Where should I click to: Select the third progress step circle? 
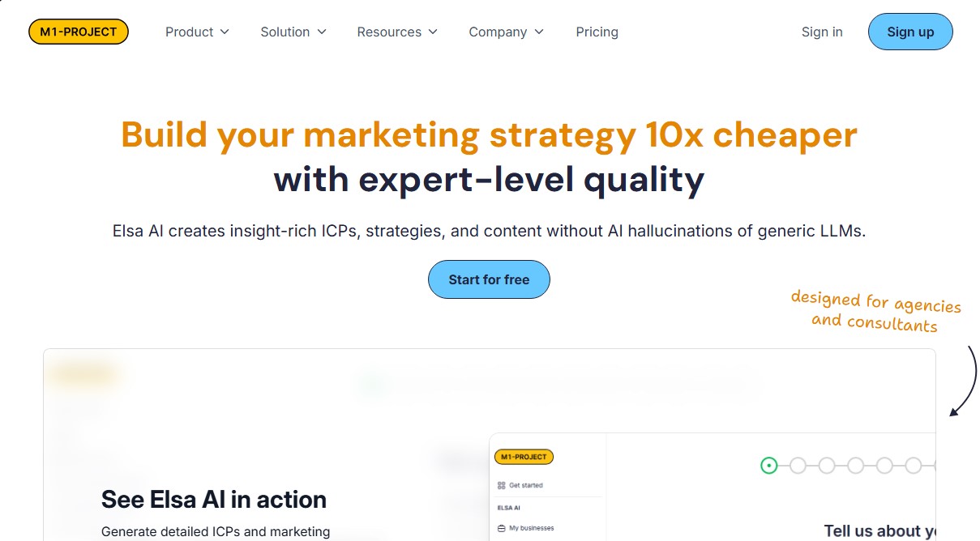pos(827,466)
